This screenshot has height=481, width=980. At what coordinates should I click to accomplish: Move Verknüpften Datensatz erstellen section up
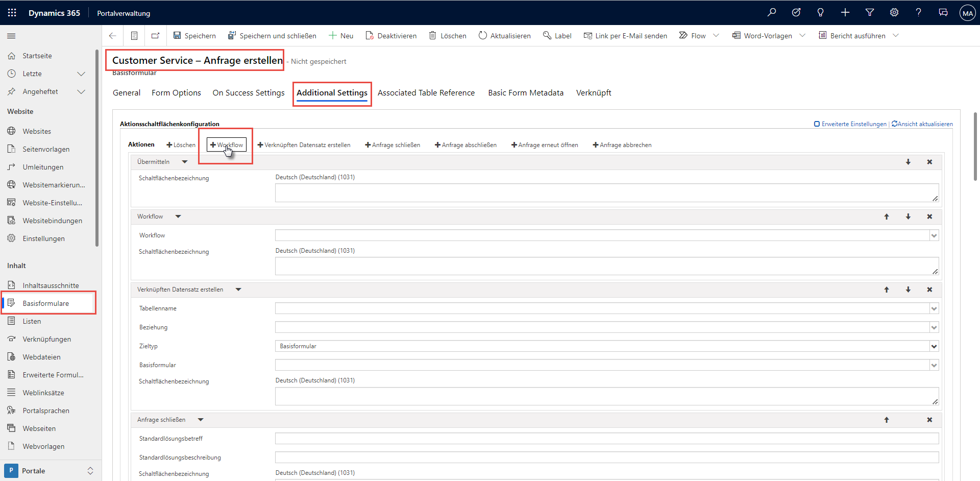tap(887, 290)
